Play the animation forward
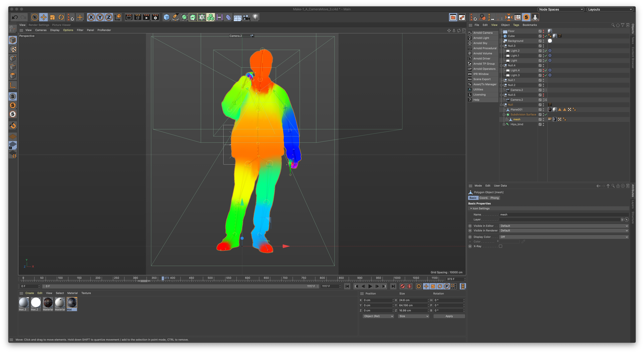The width and height of the screenshot is (644, 353). (x=370, y=286)
